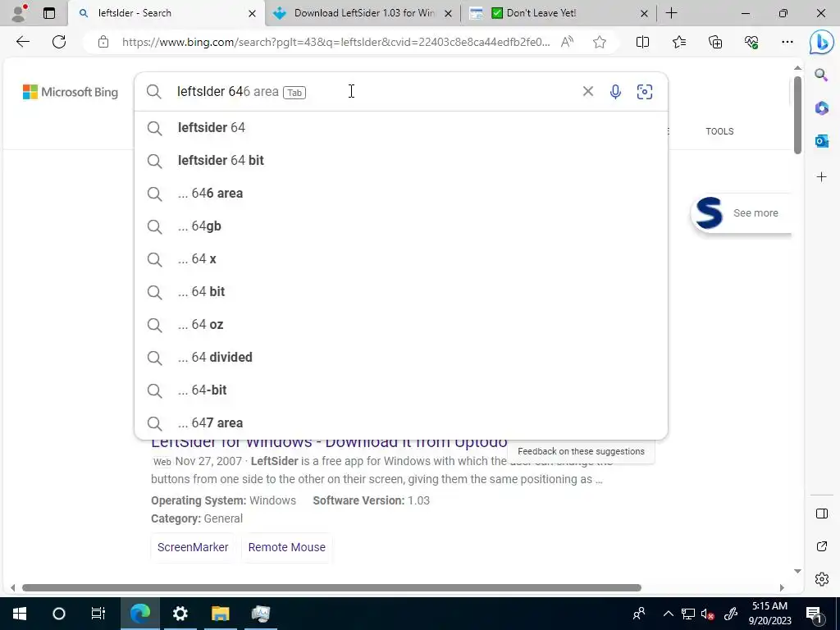Add a sidebar app with plus

coord(821,177)
